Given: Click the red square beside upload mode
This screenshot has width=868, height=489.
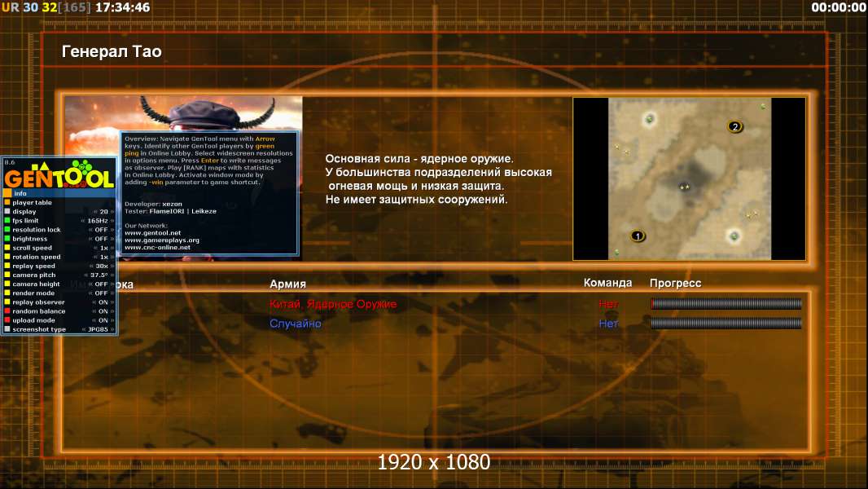Looking at the screenshot, I should click(x=7, y=320).
